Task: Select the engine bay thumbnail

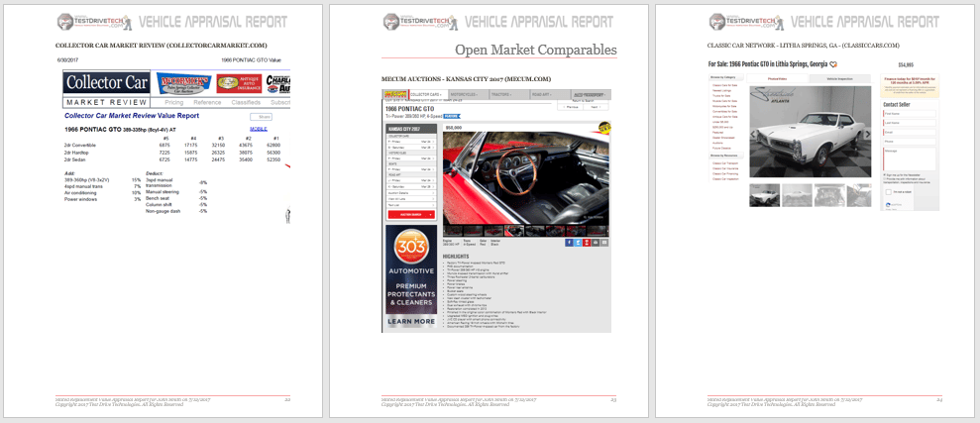Action: 829,195
